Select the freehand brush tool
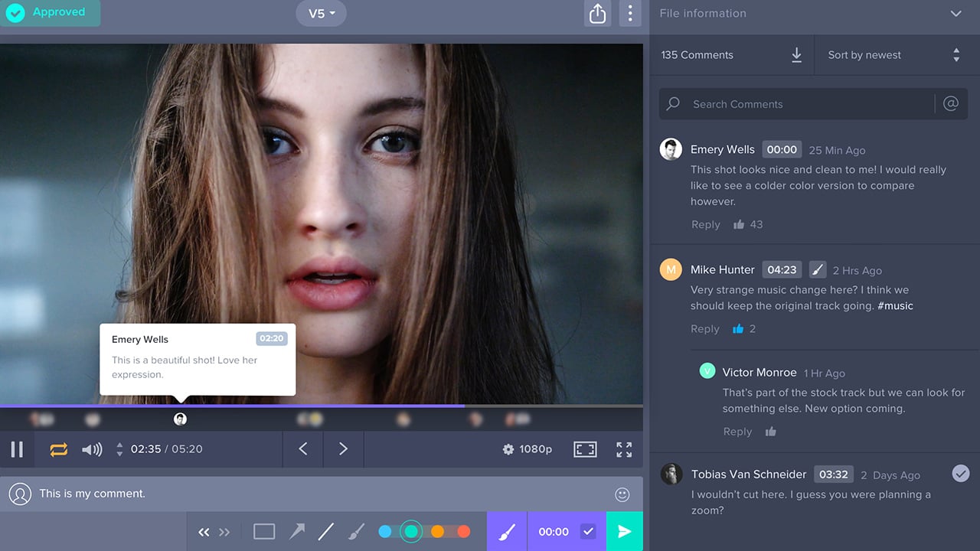The height and width of the screenshot is (551, 980). (x=356, y=531)
